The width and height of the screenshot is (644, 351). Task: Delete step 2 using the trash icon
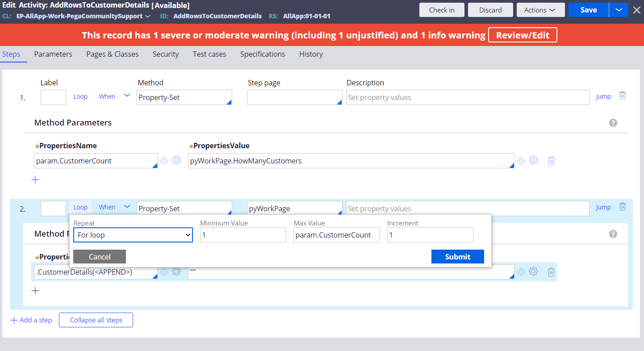[x=623, y=207]
